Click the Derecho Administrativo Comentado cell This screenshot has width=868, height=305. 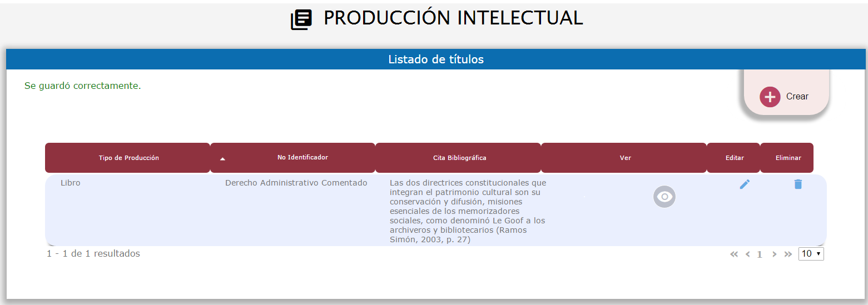coord(296,183)
